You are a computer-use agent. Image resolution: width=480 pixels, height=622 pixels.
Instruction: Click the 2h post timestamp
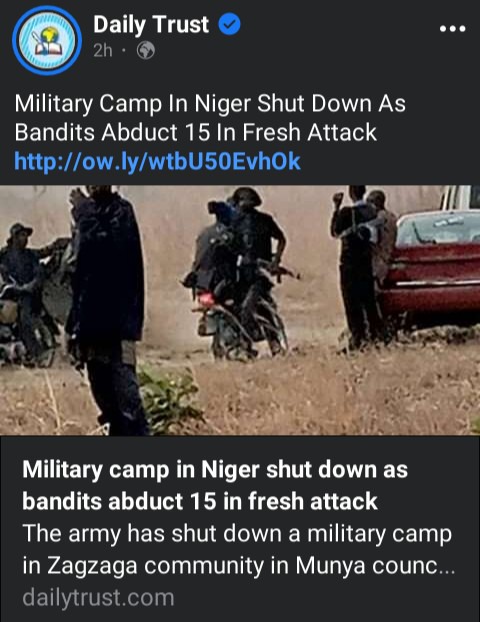103,51
